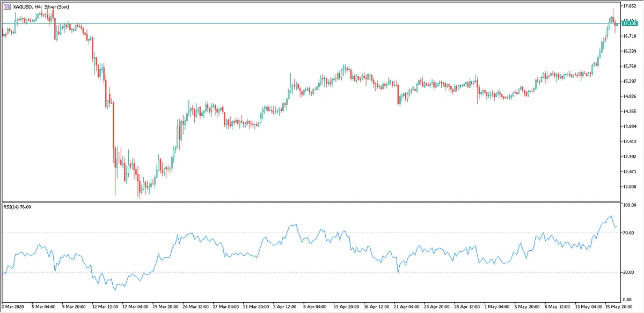
Task: Click the 100.00 label on RSI scale
Action: click(630, 205)
